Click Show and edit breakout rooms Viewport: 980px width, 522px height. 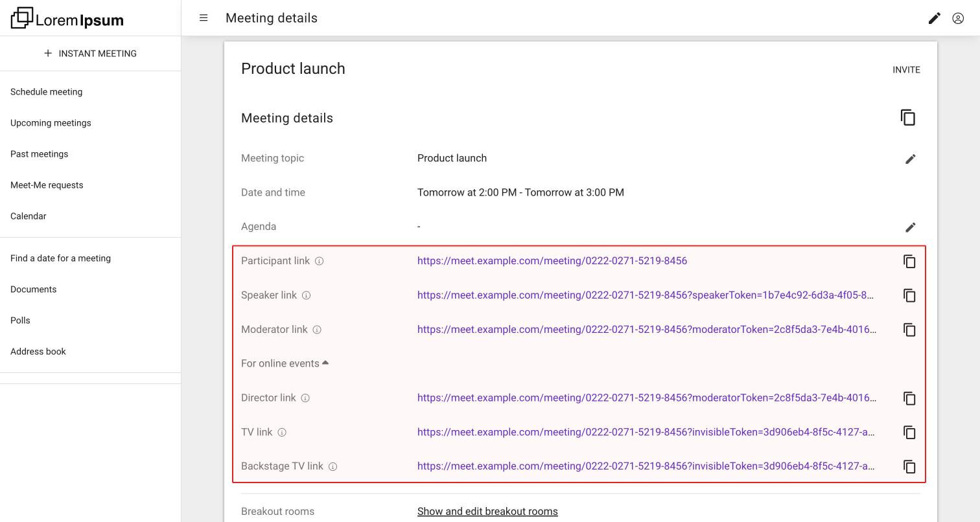tap(487, 512)
